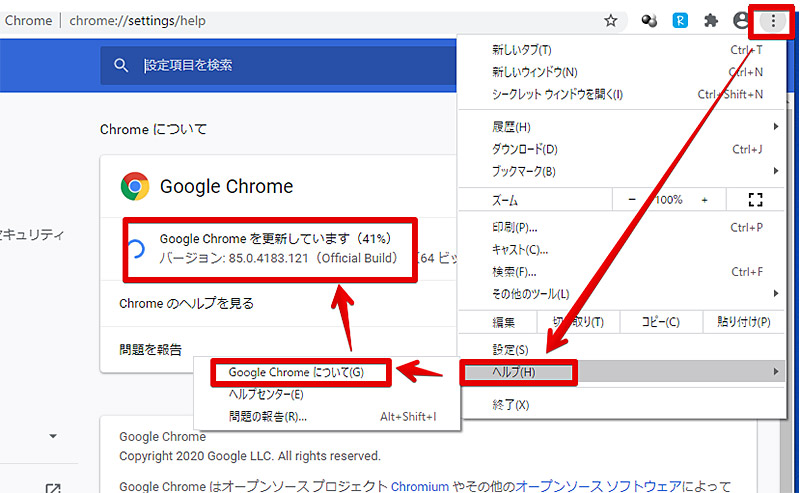800x493 pixels.
Task: Click the Google Chrome logo
Action: [x=135, y=186]
